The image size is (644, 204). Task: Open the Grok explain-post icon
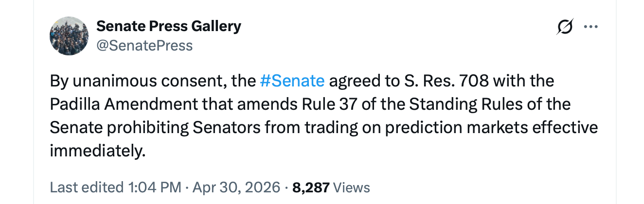(x=565, y=27)
